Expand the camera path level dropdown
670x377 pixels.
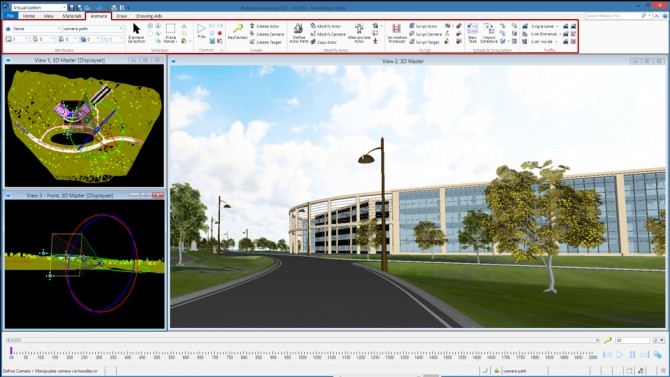[x=93, y=29]
